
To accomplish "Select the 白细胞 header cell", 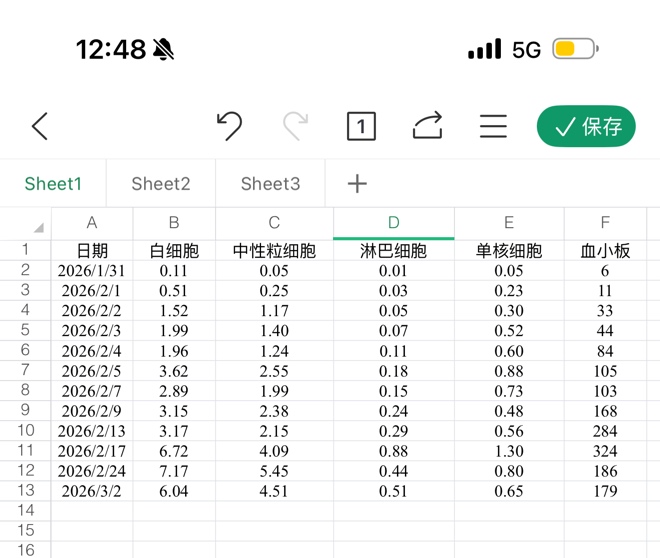I will 174,251.
